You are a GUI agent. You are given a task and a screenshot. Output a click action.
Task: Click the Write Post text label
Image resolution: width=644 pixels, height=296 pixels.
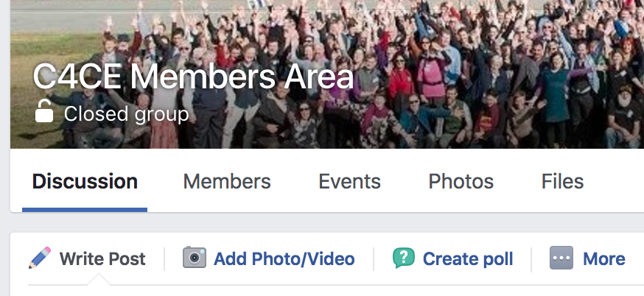(x=102, y=259)
